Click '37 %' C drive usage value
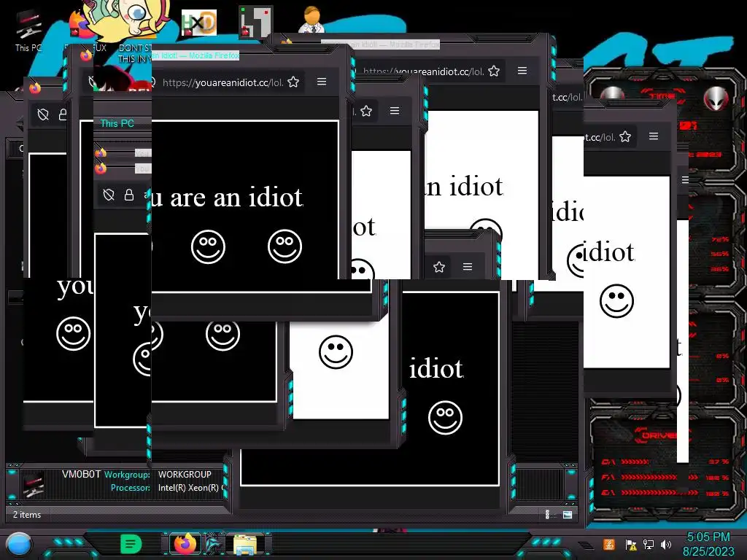The width and height of the screenshot is (747, 560). click(719, 462)
